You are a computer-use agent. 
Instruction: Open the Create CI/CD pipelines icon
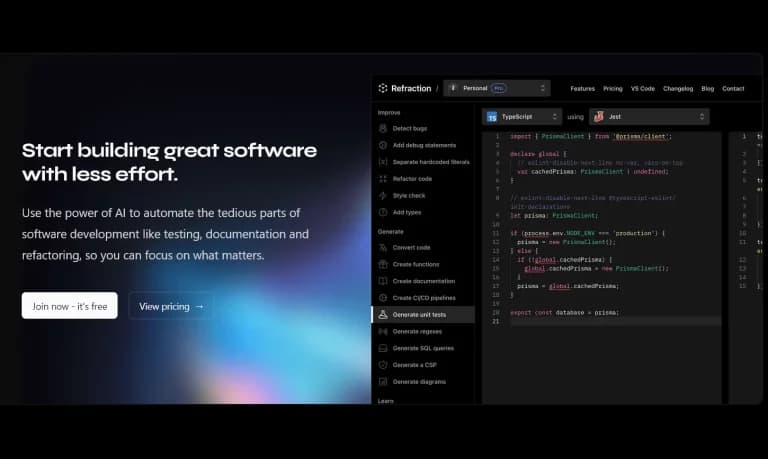[383, 298]
